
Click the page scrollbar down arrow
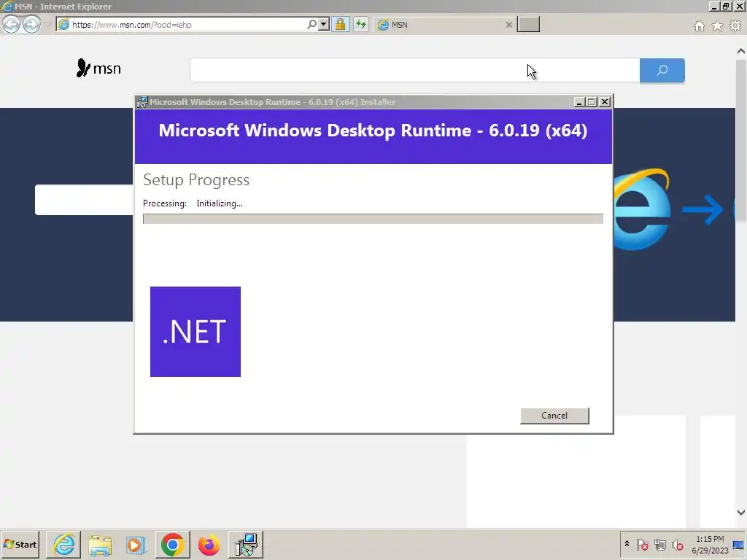[x=741, y=513]
